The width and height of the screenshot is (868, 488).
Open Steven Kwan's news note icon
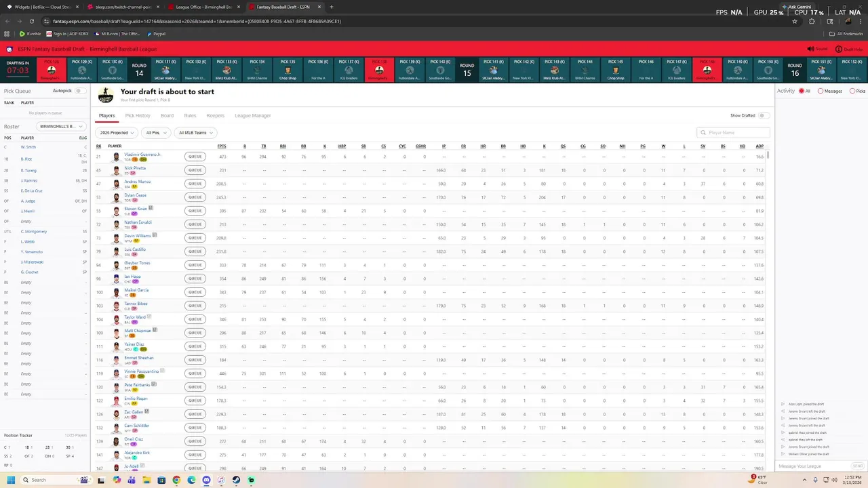click(151, 208)
